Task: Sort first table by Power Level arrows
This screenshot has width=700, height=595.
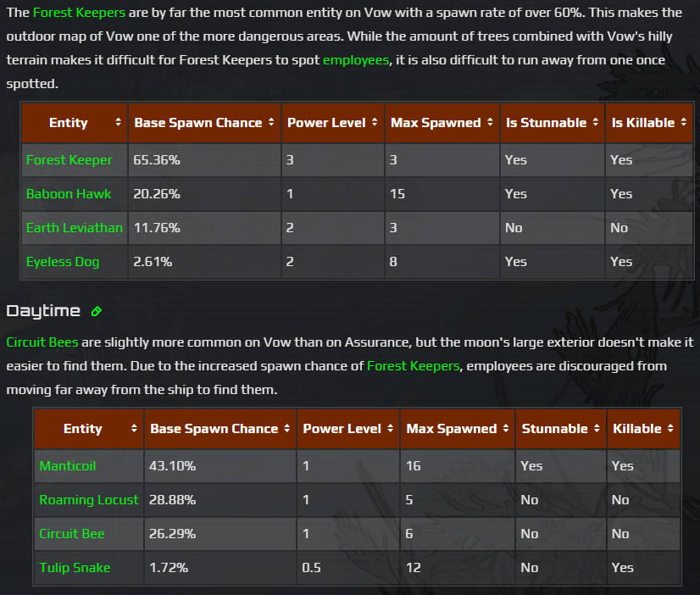Action: click(x=375, y=123)
